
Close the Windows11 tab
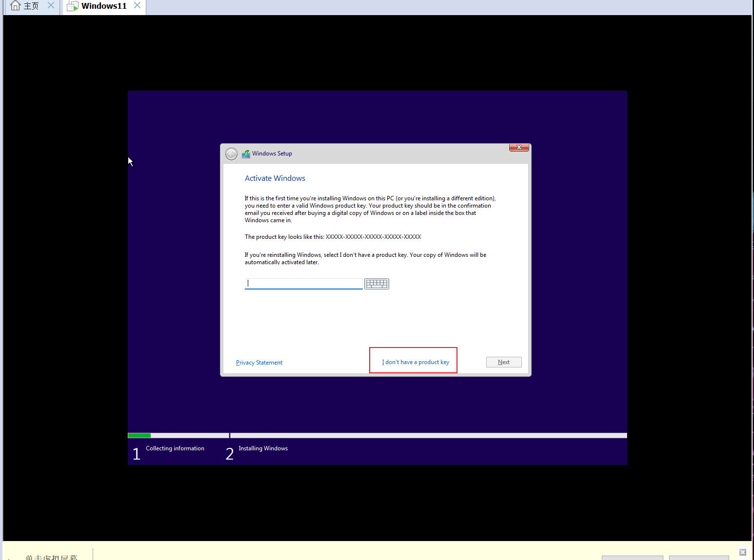(137, 5)
